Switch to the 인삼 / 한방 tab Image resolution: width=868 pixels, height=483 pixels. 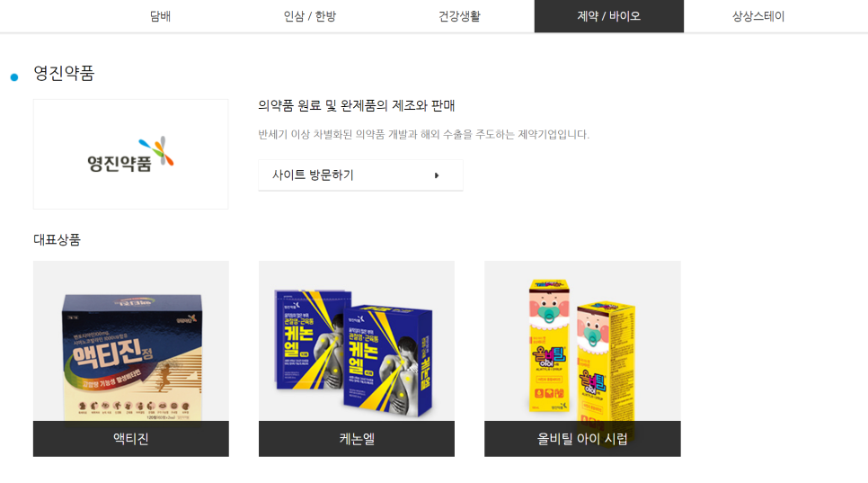pos(310,16)
